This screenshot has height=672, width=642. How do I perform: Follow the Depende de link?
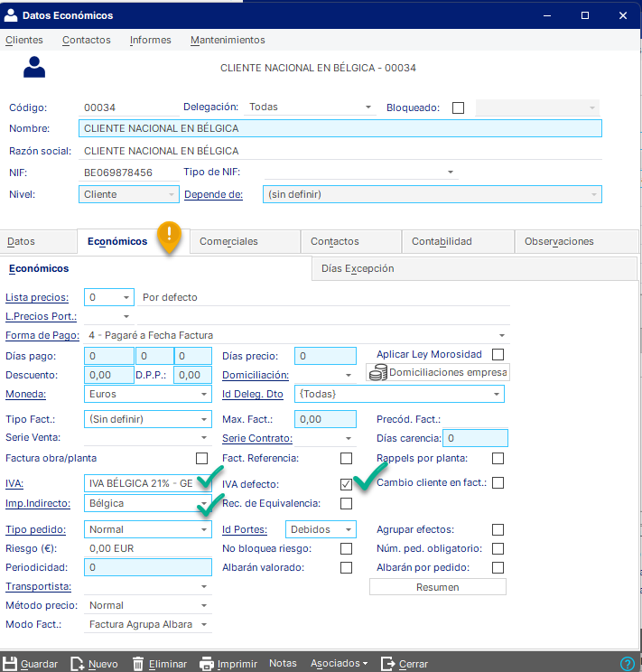coord(213,194)
